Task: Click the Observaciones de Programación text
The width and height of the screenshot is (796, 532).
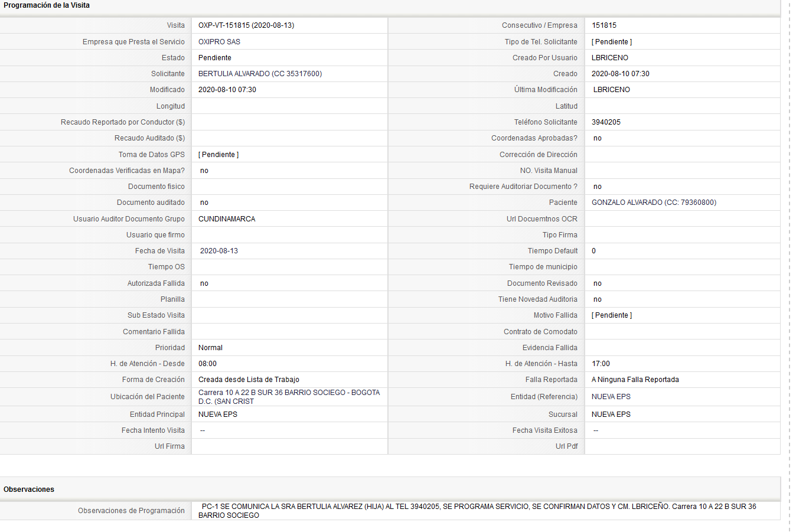Action: click(477, 511)
